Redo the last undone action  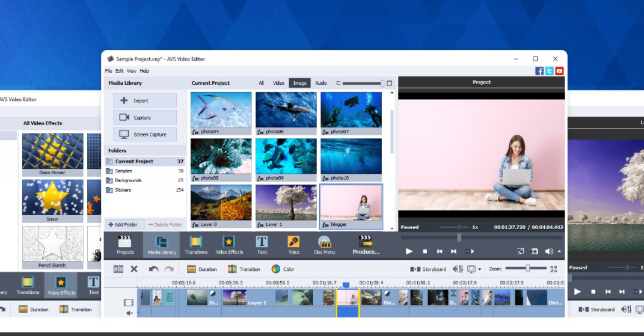(x=169, y=269)
